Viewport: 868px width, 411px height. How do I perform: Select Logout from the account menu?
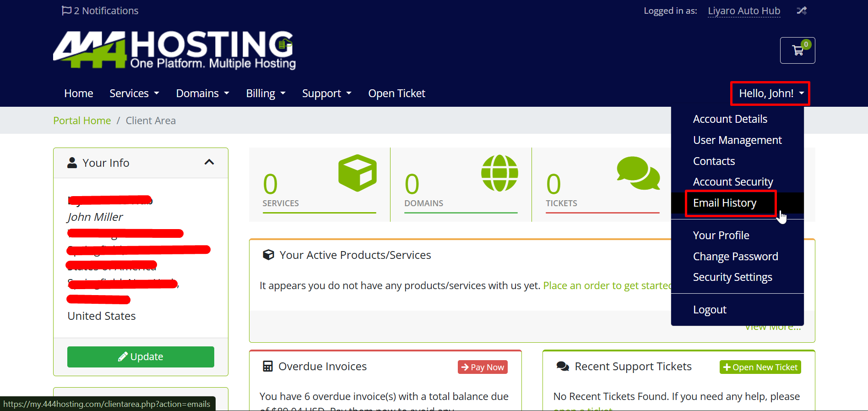coord(710,310)
